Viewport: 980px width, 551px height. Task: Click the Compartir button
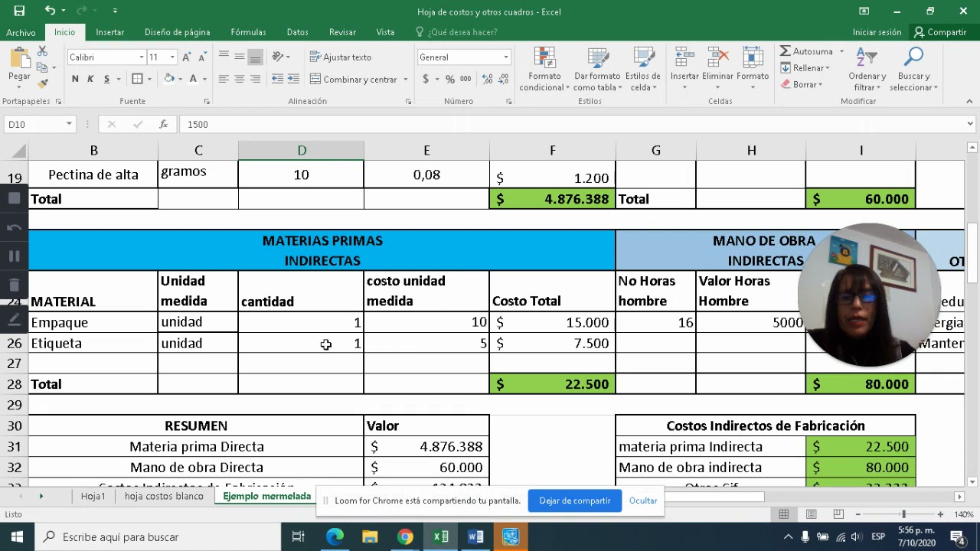tap(940, 32)
